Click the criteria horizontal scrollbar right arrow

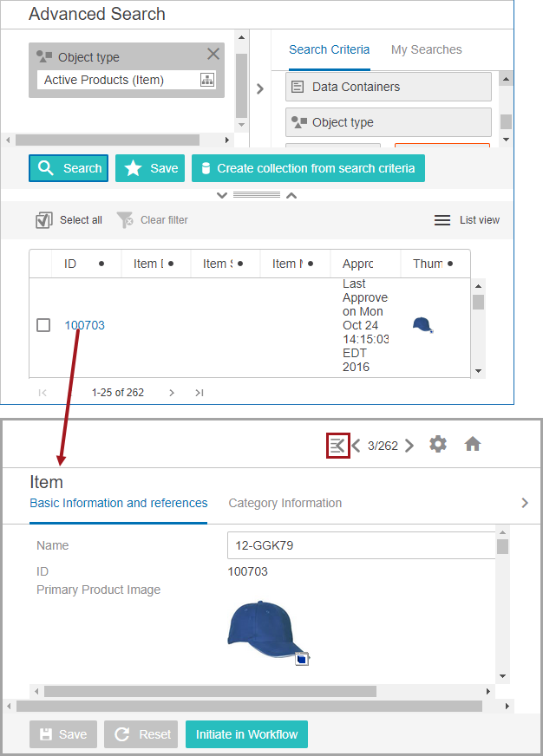tap(226, 140)
